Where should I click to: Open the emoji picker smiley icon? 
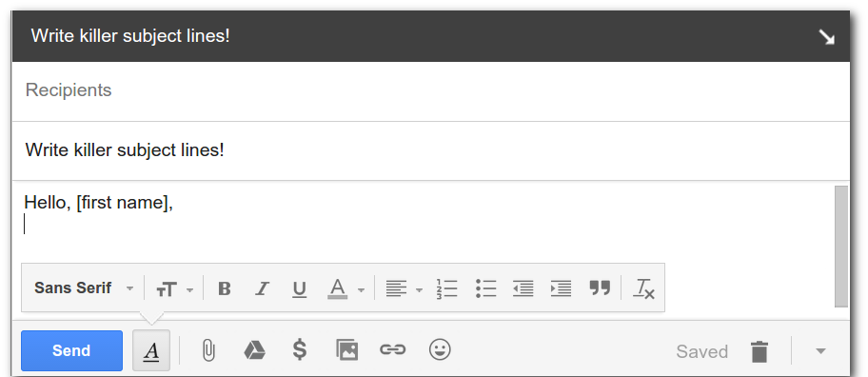point(440,350)
